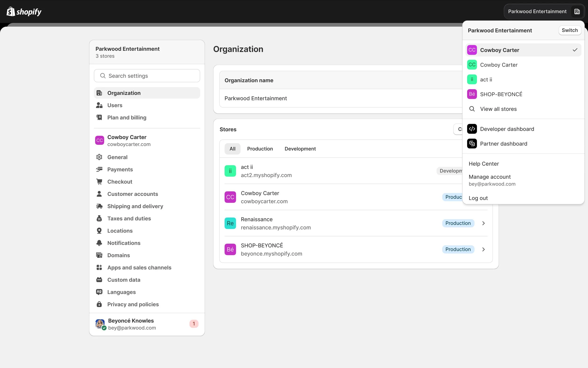Viewport: 588px width, 368px height.
Task: Click the Search settings field
Action: [147, 76]
